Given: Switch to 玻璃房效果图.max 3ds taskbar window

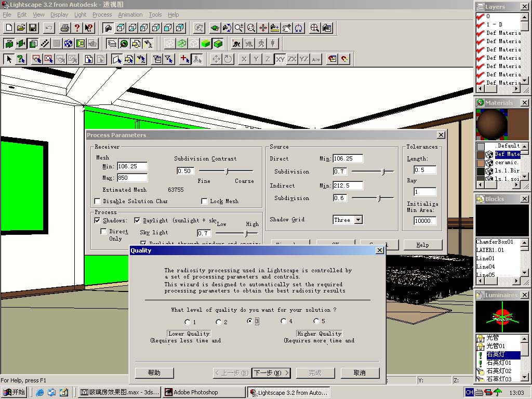Looking at the screenshot, I should tap(120, 393).
